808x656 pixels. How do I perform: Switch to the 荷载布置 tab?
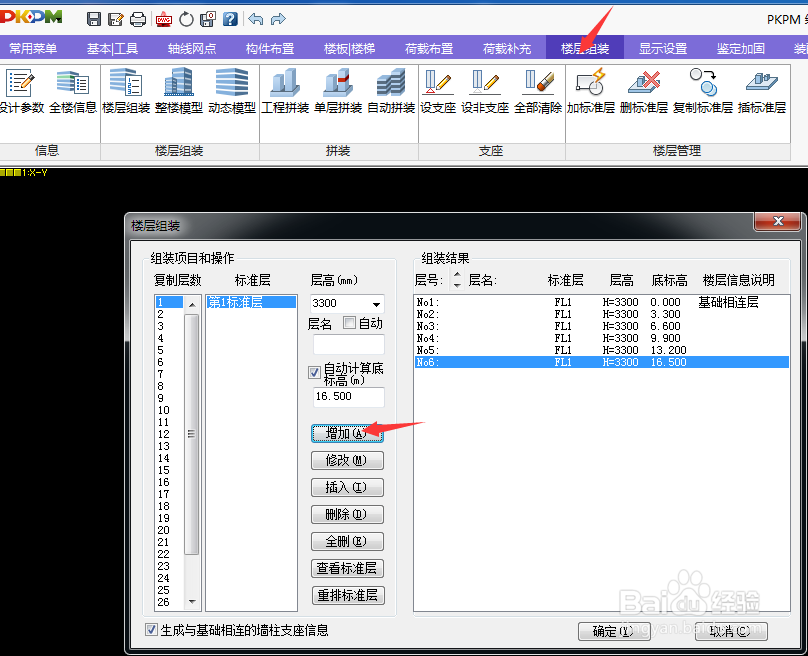[429, 48]
